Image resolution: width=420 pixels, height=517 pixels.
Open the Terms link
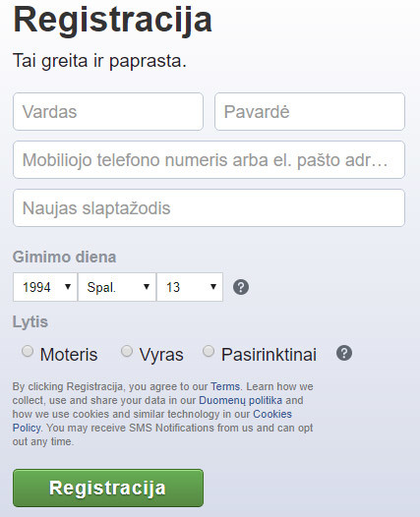click(x=225, y=386)
